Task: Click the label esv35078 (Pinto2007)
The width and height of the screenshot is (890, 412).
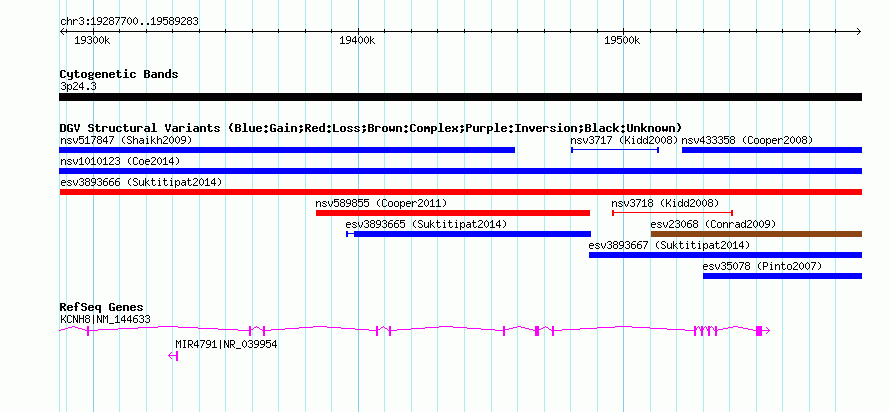Action: tap(762, 266)
